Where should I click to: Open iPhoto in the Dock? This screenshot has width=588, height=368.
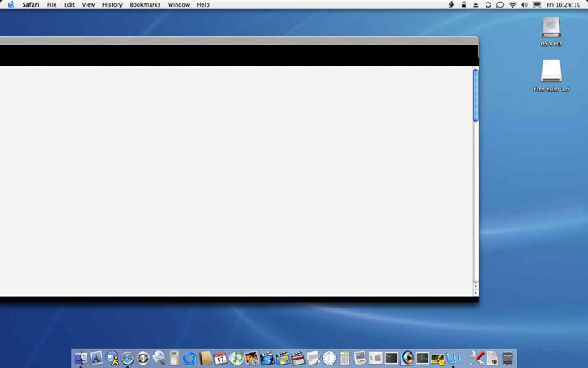pyautogui.click(x=252, y=359)
